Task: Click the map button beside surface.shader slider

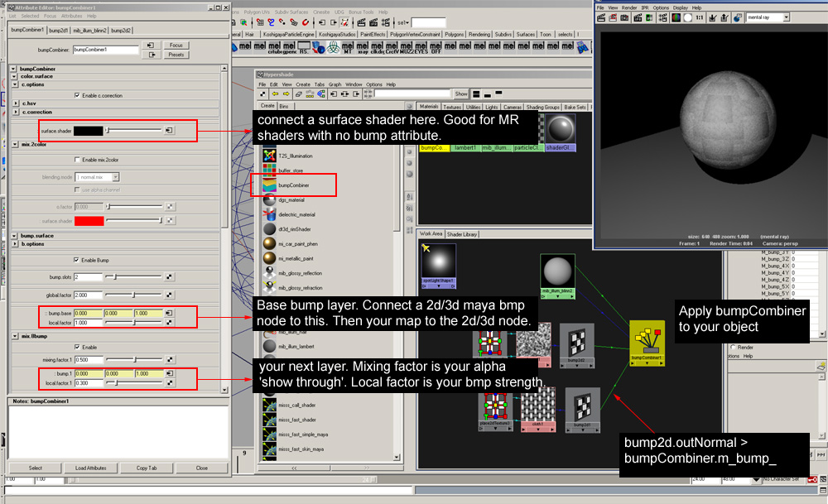Action: [169, 131]
